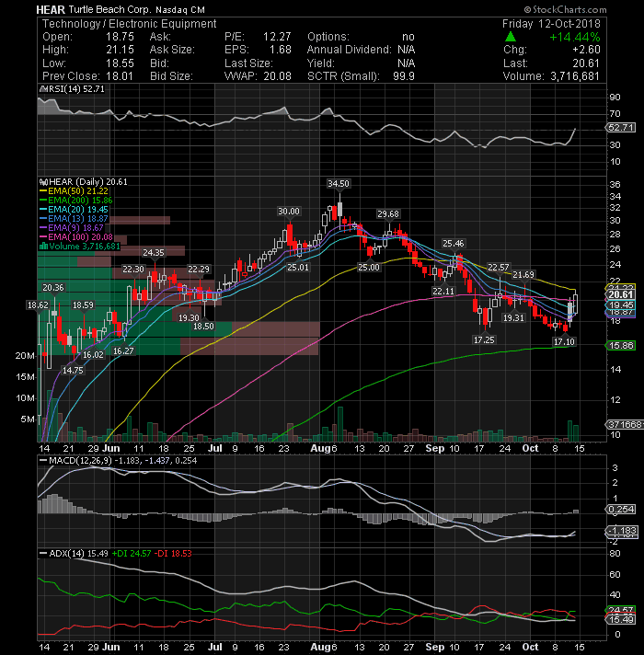The image size is (644, 655).
Task: Click the 25.46 price annotation
Action: (454, 243)
